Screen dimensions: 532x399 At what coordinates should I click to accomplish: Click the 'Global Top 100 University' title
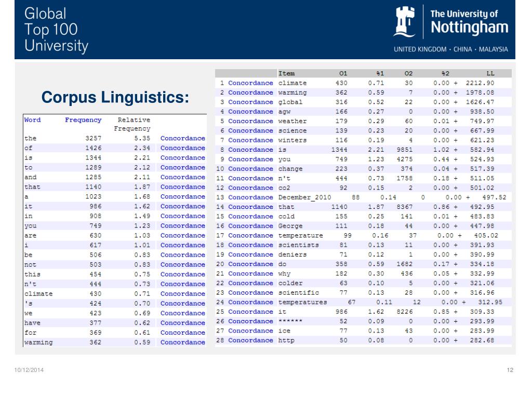(56, 30)
